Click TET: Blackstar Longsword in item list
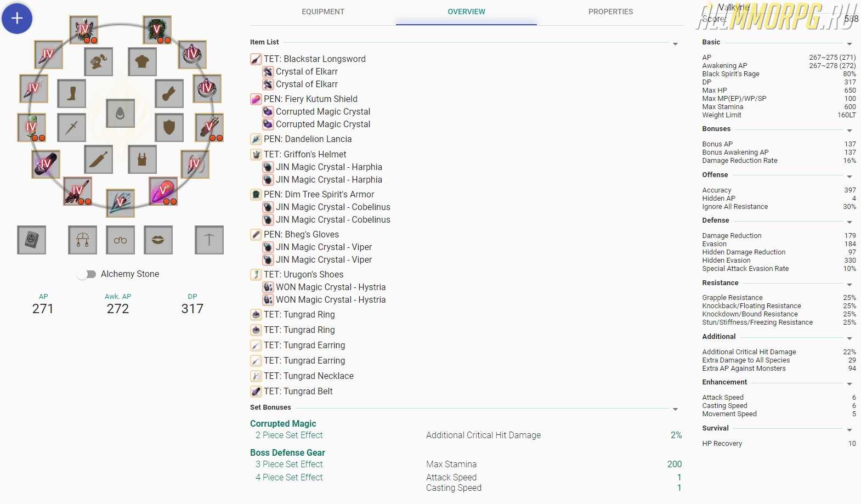861x504 pixels. [x=315, y=59]
